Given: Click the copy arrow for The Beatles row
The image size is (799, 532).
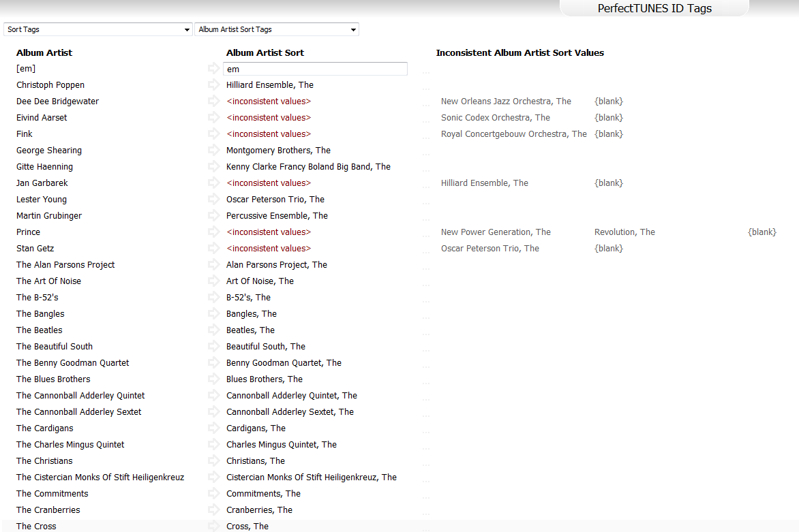Looking at the screenshot, I should tap(213, 330).
